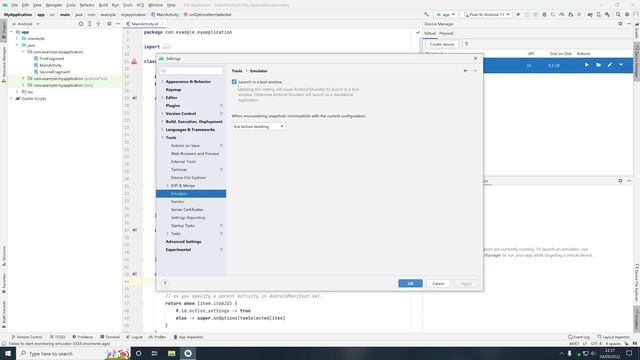This screenshot has height=360, width=640.
Task: Open the Build menu
Action: pos(103,5)
